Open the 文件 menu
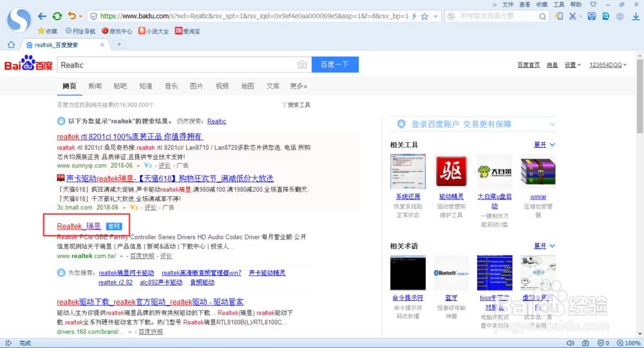 pyautogui.click(x=507, y=5)
